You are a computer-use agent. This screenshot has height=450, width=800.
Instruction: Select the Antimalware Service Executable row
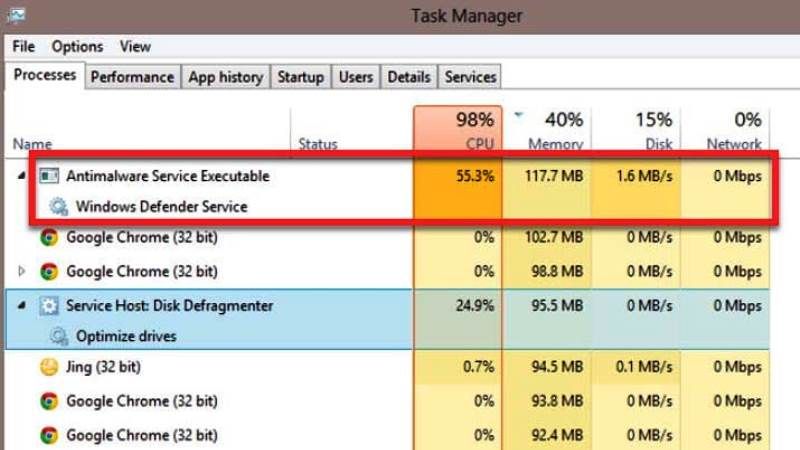pyautogui.click(x=388, y=176)
